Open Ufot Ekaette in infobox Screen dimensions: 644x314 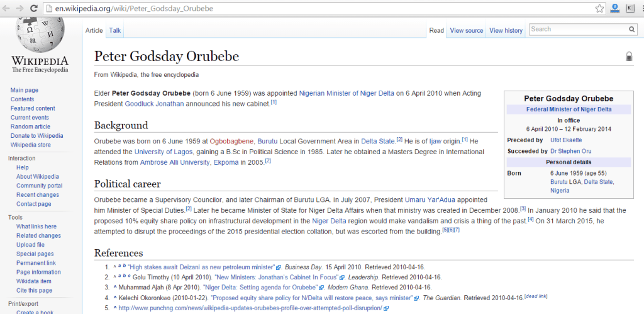pos(566,140)
